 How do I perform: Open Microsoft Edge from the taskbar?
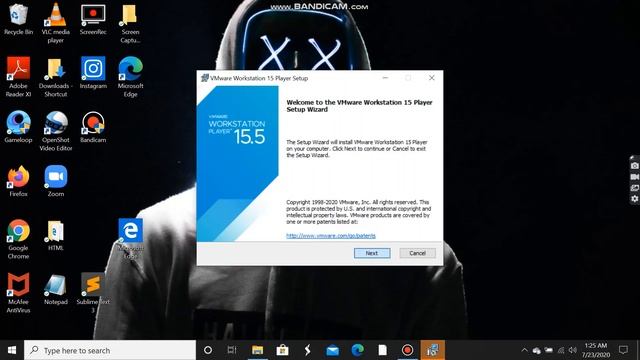pyautogui.click(x=358, y=350)
